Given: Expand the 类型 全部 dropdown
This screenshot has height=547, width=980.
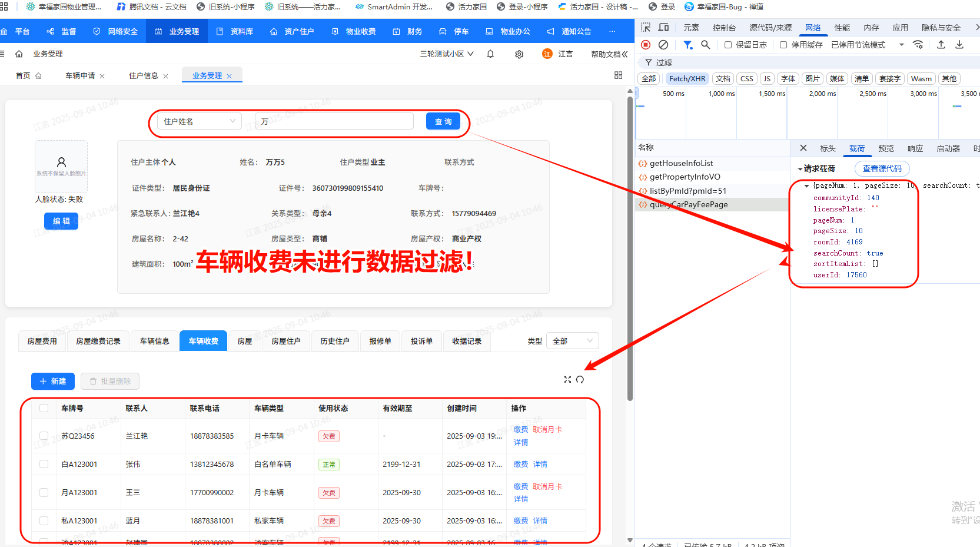Looking at the screenshot, I should coord(572,341).
